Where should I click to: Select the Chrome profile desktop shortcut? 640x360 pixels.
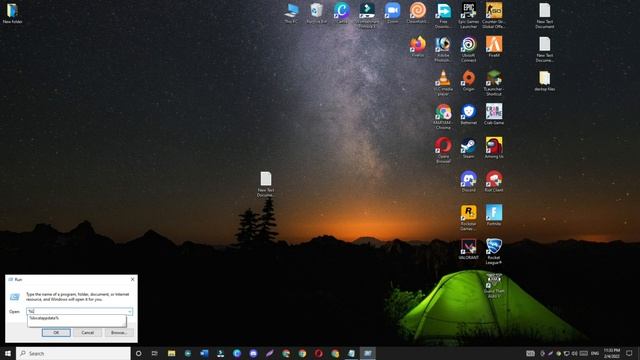click(443, 117)
